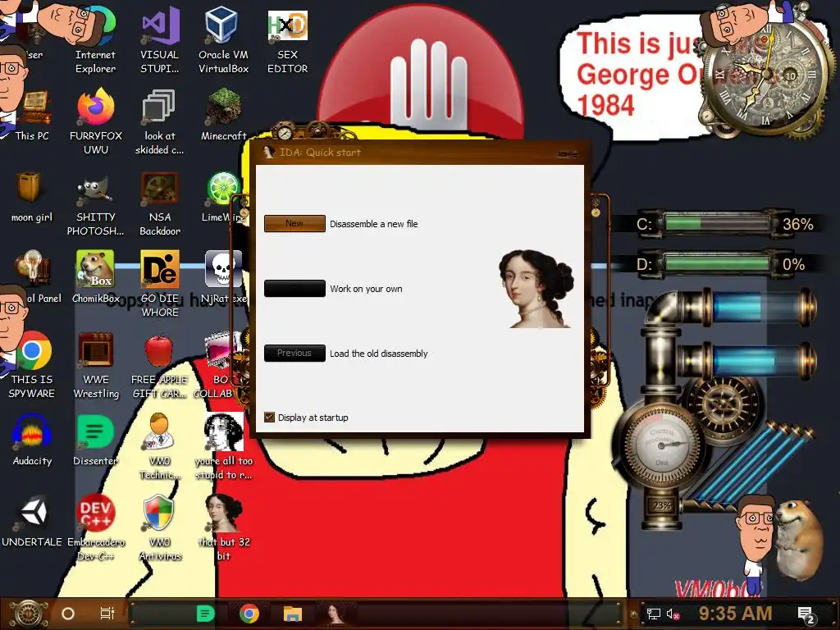The width and height of the screenshot is (840, 630).
Task: Open the Internet Explorer desktop icon
Action: point(95,40)
